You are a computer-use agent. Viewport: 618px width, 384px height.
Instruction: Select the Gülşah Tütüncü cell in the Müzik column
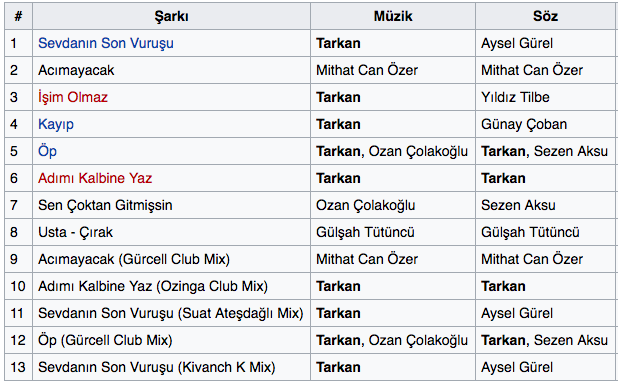[393, 232]
